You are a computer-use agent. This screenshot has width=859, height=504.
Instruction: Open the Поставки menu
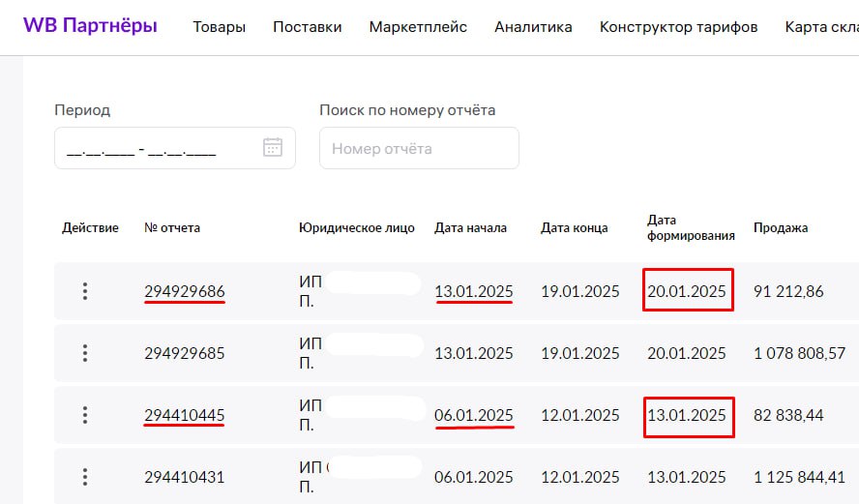[x=308, y=27]
